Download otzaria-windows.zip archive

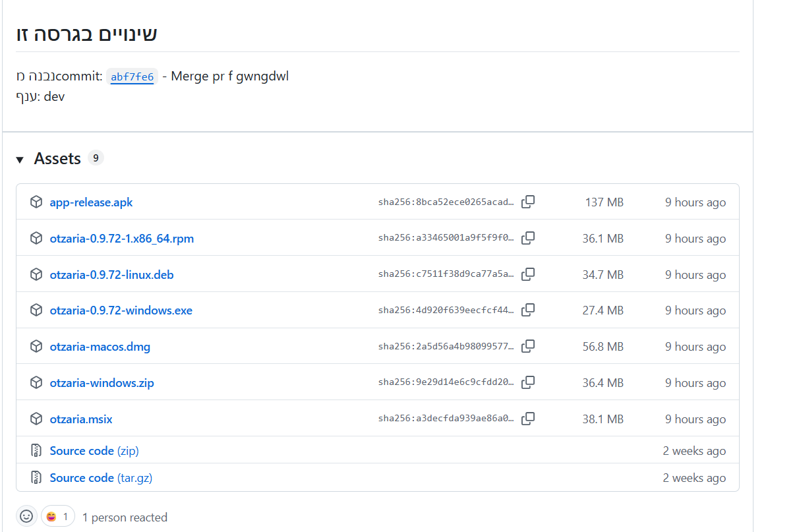(x=102, y=383)
